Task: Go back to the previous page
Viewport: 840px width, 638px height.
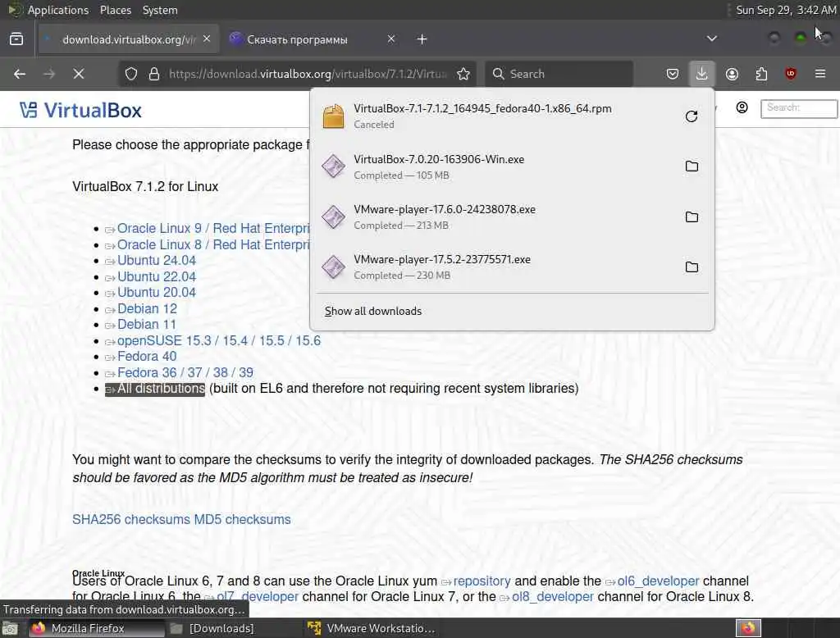Action: (x=20, y=74)
